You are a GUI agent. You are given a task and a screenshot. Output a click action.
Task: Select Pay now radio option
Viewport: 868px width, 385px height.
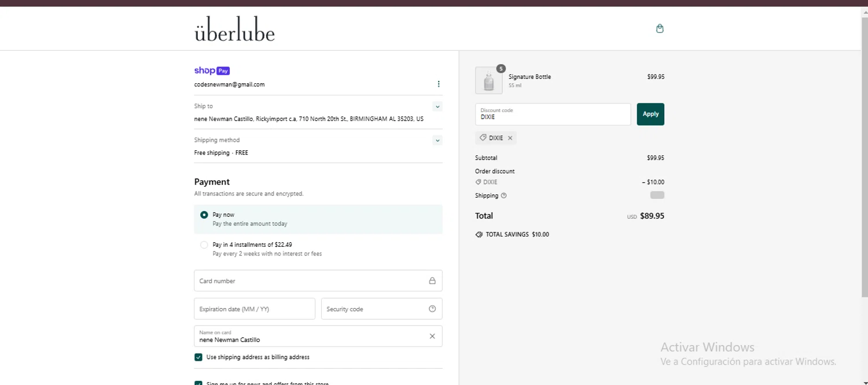(x=204, y=214)
